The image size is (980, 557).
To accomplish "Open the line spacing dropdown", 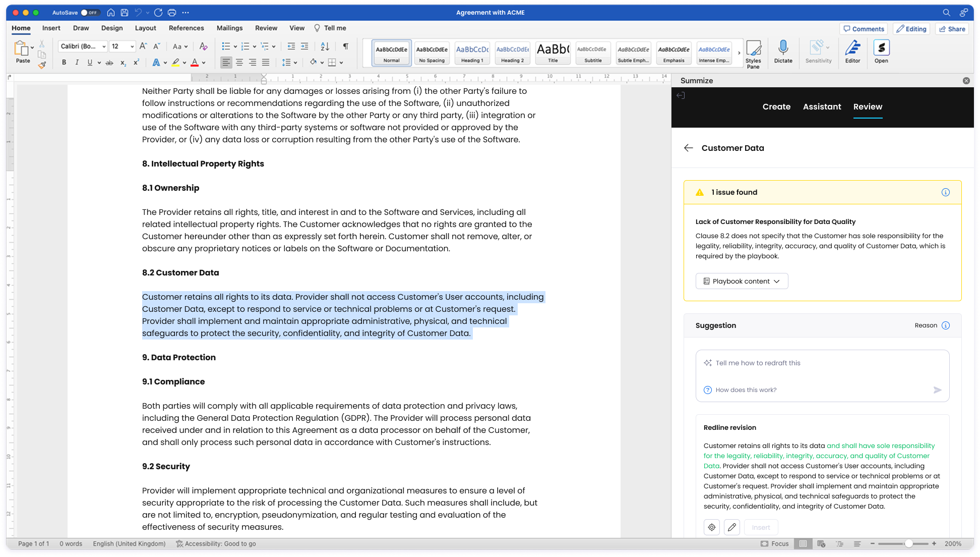I will [290, 62].
